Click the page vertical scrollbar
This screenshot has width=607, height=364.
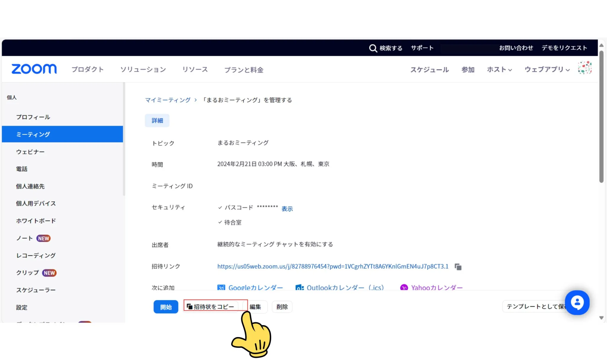(601, 117)
